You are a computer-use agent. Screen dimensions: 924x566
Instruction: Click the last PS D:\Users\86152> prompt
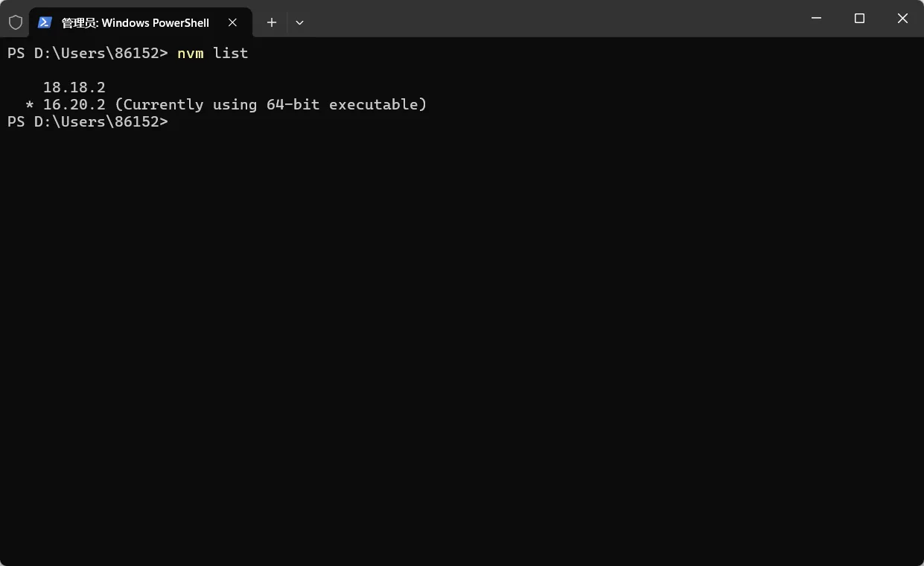pos(88,121)
